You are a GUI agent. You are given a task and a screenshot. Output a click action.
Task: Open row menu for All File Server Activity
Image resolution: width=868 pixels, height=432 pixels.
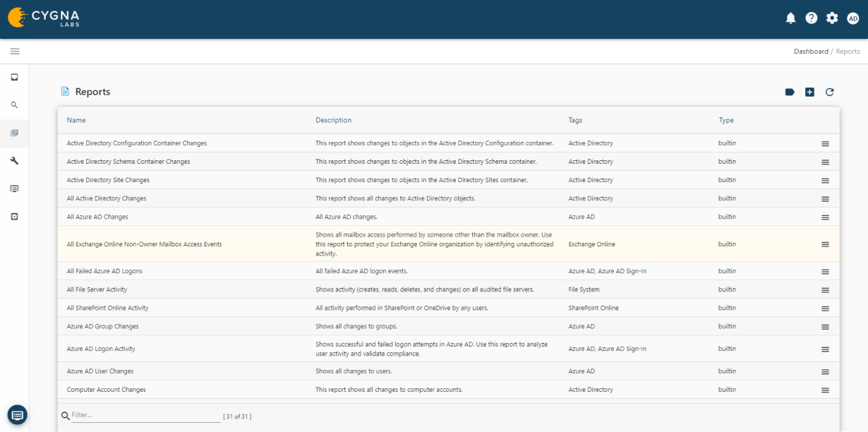pyautogui.click(x=825, y=290)
